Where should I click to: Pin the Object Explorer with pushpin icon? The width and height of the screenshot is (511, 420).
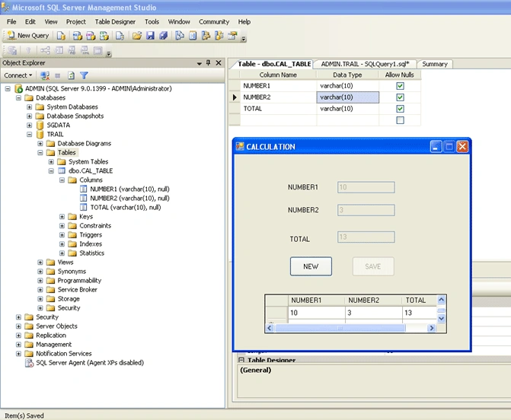[x=209, y=63]
